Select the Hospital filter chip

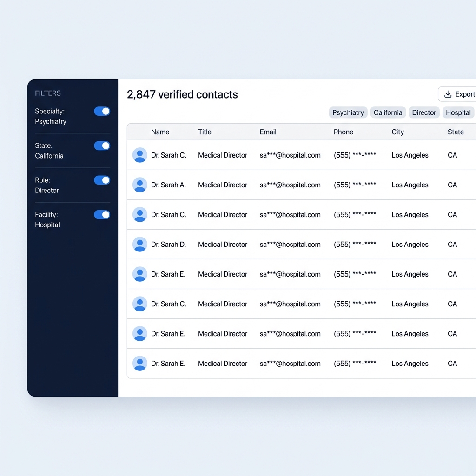pos(458,112)
